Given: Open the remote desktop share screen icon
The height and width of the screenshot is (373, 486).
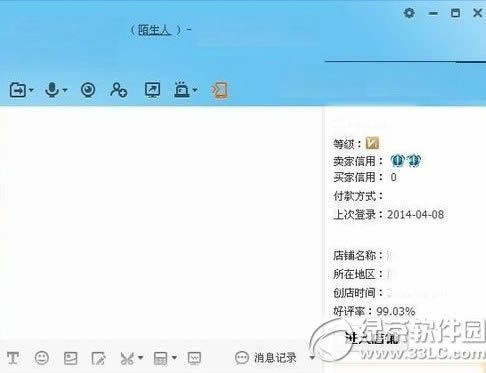Looking at the screenshot, I should click(x=152, y=90).
